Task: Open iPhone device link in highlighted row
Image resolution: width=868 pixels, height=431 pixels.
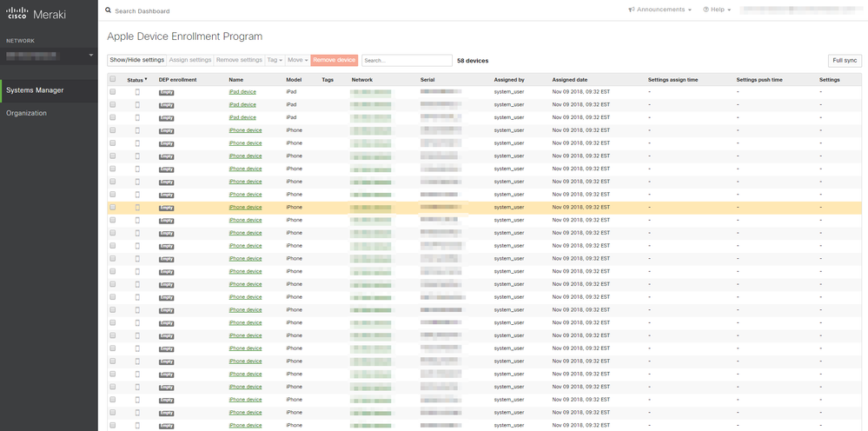Action: 245,208
